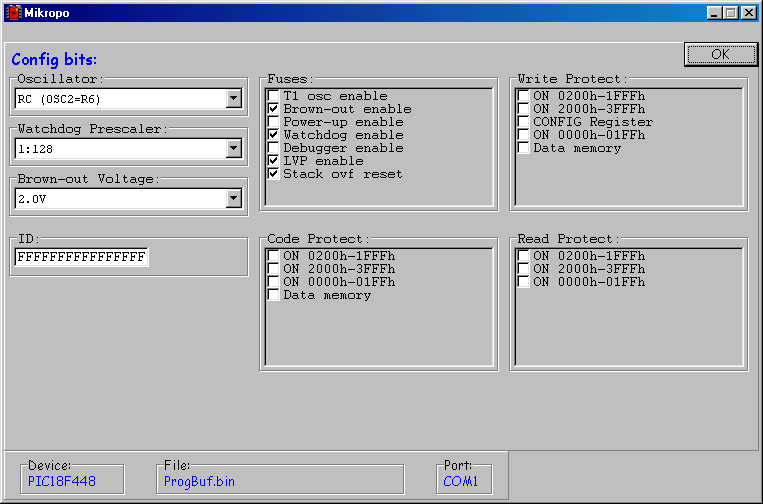Image resolution: width=763 pixels, height=504 pixels.
Task: Click the ProgBuf.bin file name
Action: pyautogui.click(x=199, y=481)
